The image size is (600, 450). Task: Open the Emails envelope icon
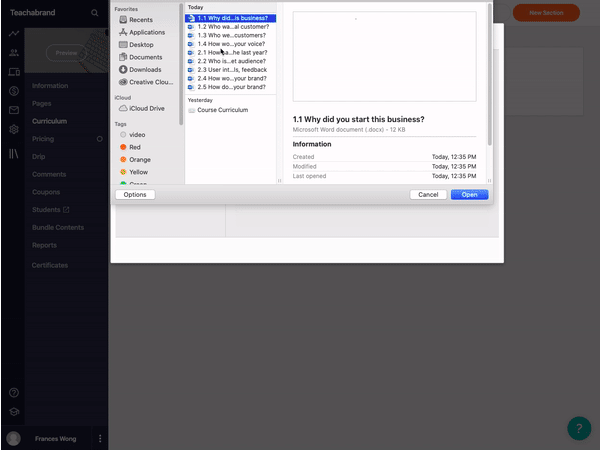(14, 110)
